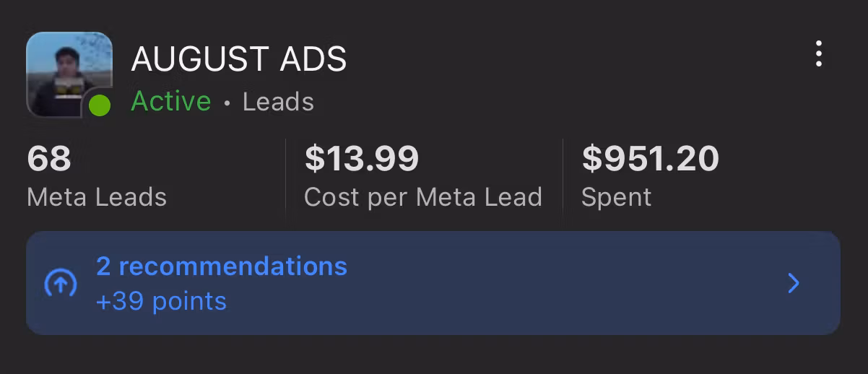This screenshot has width=868, height=374.
Task: Select the AUGUST ADS campaign title
Action: coord(239,59)
